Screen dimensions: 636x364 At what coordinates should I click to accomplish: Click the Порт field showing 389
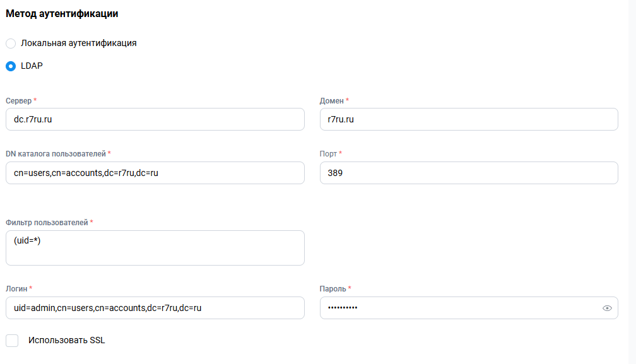469,173
